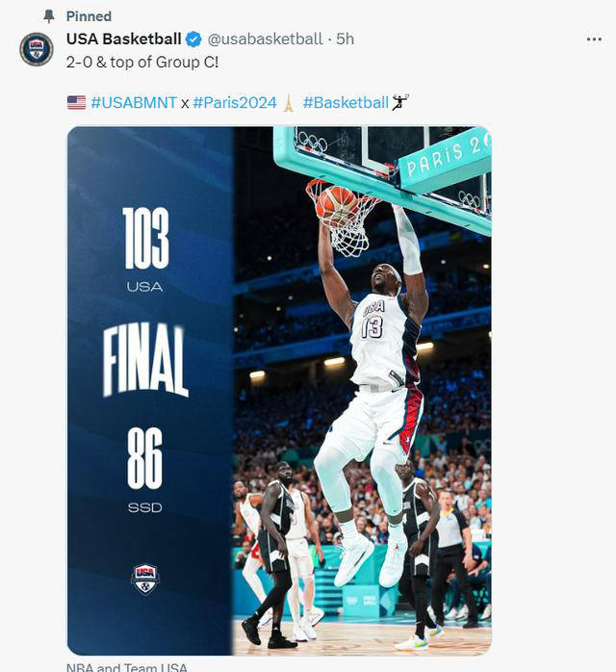Open the 5h timestamp link
Viewport: 616px width, 672px height.
[x=345, y=39]
